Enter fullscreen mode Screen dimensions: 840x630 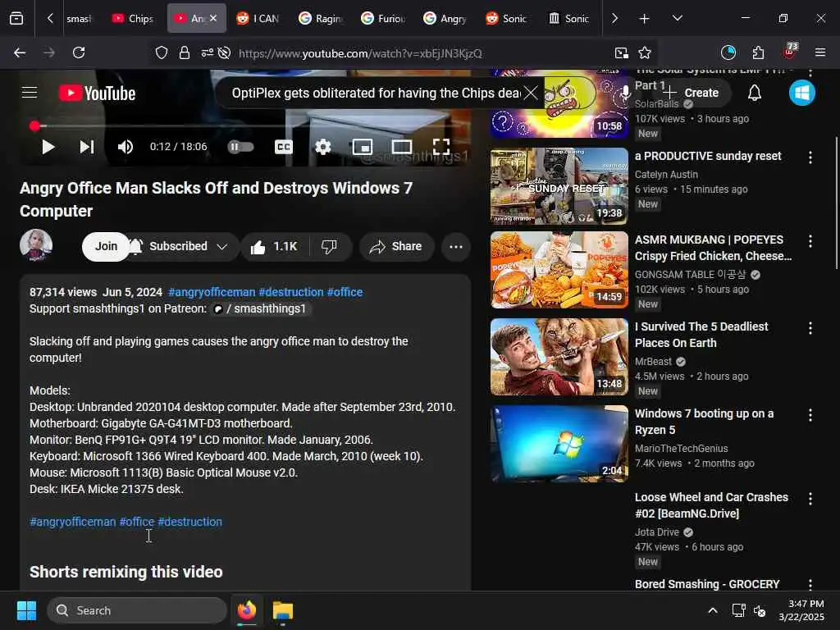441,147
